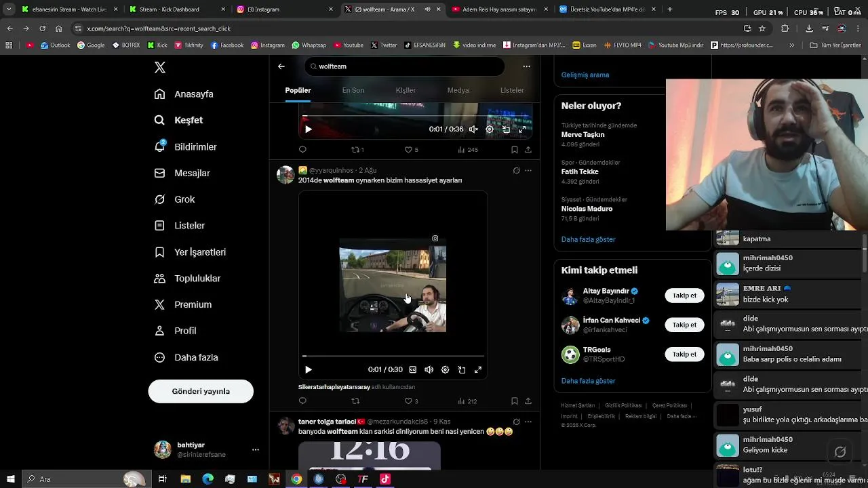Repost the post with 1 repost
The height and width of the screenshot is (488, 868).
click(357, 150)
